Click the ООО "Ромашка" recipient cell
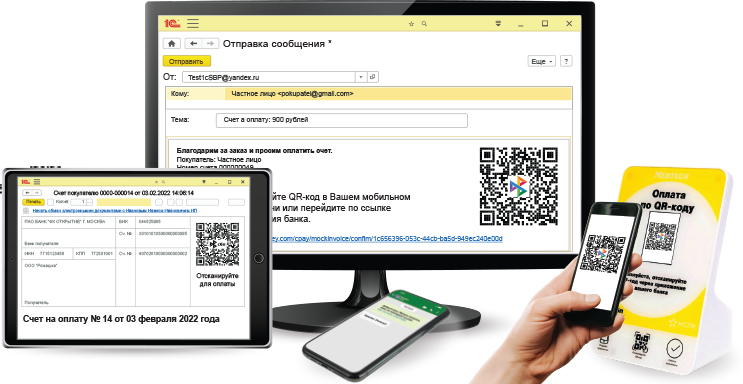The height and width of the screenshot is (384, 743). click(x=69, y=283)
